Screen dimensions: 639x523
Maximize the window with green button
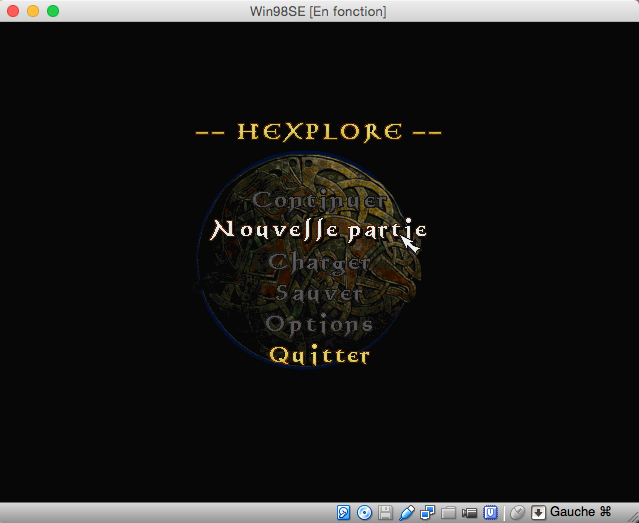click(53, 11)
